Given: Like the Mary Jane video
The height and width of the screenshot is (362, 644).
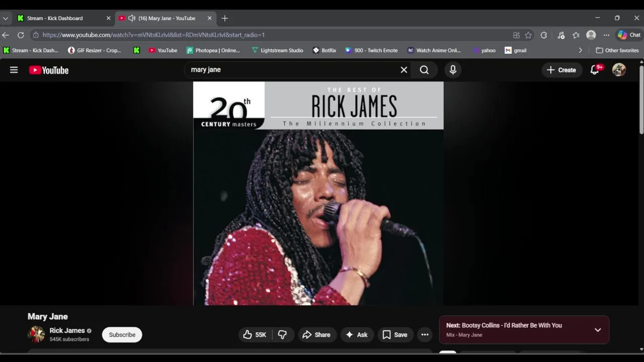Looking at the screenshot, I should 255,335.
